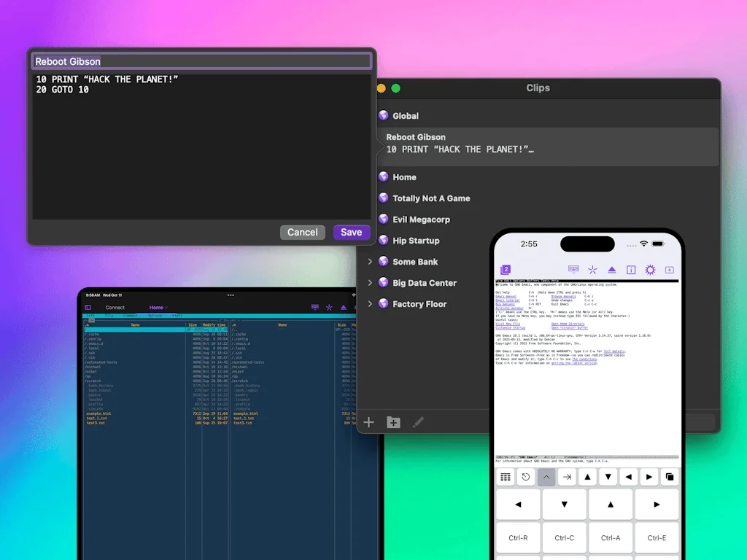
Task: Tap the info icon on the phone toolbar
Action: pyautogui.click(x=631, y=269)
